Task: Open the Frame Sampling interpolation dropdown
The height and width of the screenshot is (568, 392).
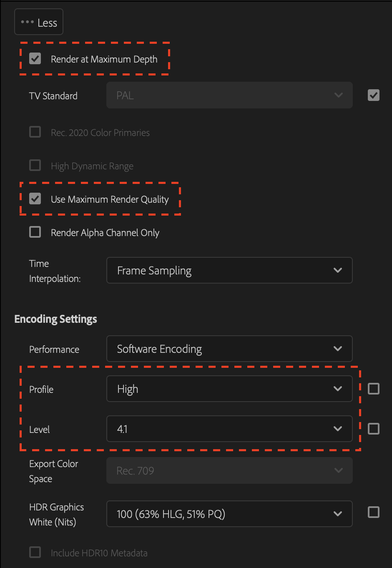Action: [x=229, y=270]
